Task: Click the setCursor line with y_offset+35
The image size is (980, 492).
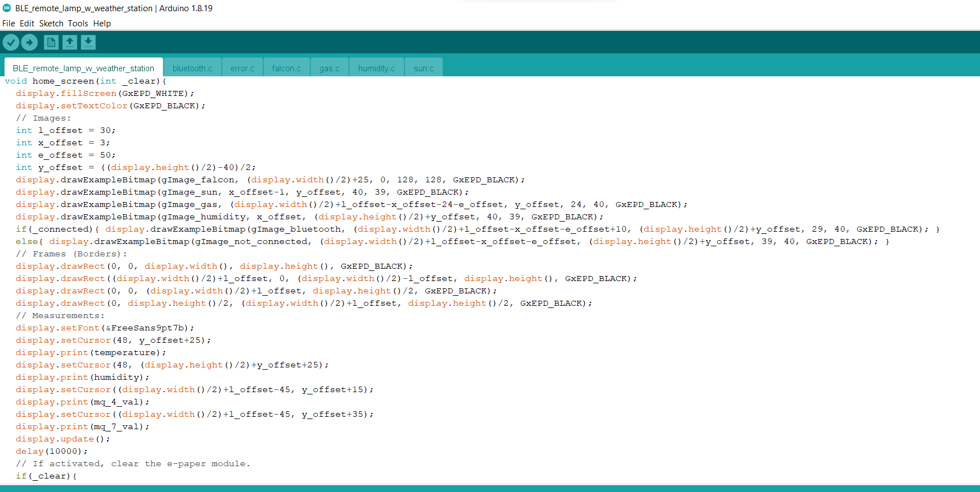Action: pyautogui.click(x=195, y=414)
